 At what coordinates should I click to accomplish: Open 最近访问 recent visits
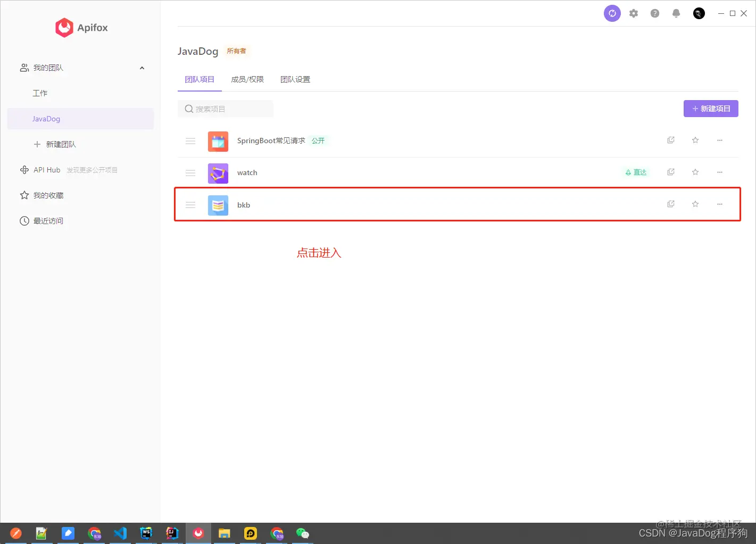48,221
